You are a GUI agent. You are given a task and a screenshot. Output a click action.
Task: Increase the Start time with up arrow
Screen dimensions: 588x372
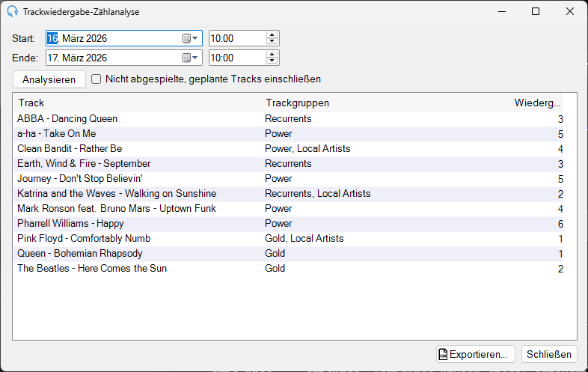coord(272,35)
